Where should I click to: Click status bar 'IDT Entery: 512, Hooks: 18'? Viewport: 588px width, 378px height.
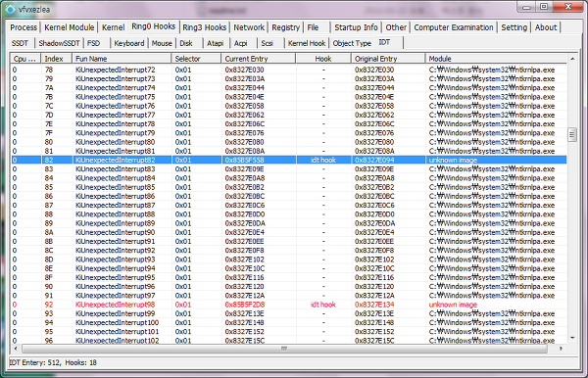[x=53, y=362]
